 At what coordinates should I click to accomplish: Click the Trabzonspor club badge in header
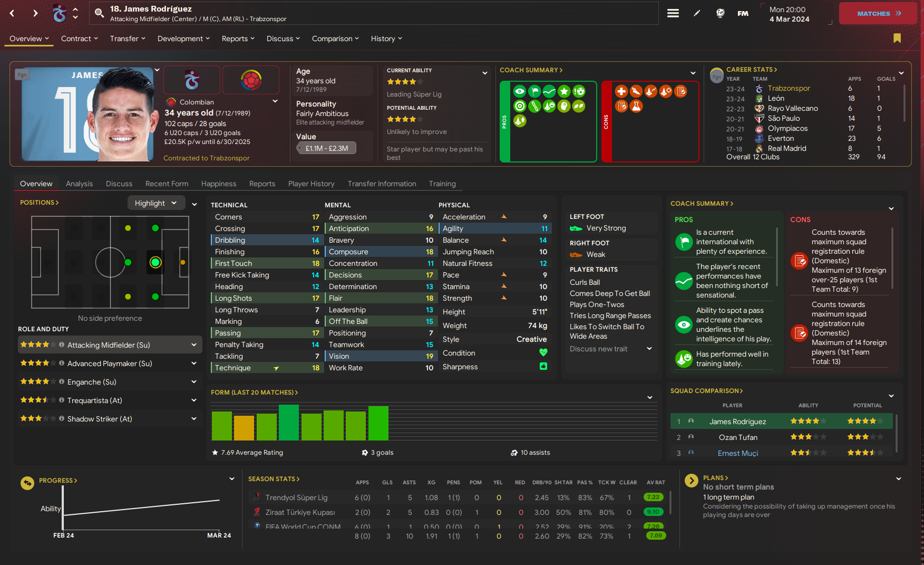pyautogui.click(x=192, y=80)
